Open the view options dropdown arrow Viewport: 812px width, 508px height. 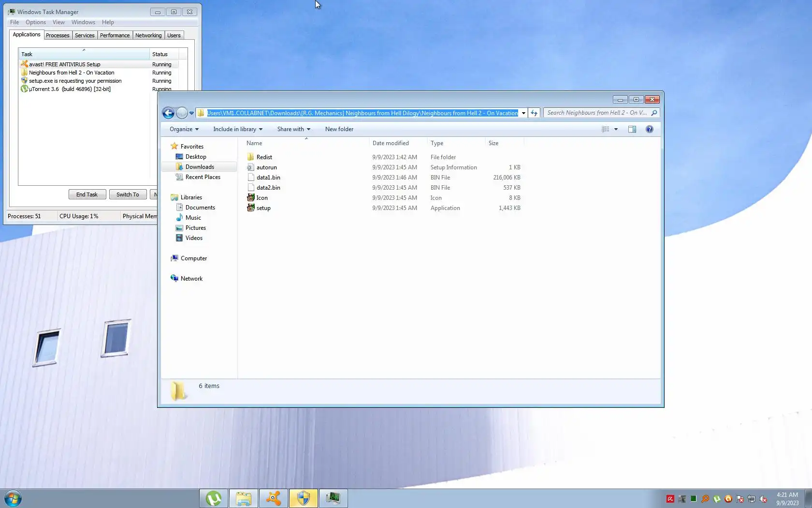click(616, 129)
